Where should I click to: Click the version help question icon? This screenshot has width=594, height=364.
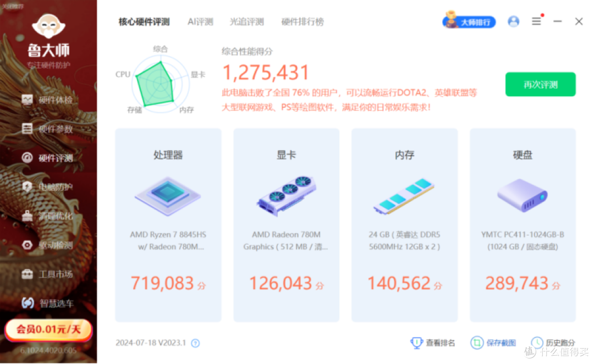point(195,343)
